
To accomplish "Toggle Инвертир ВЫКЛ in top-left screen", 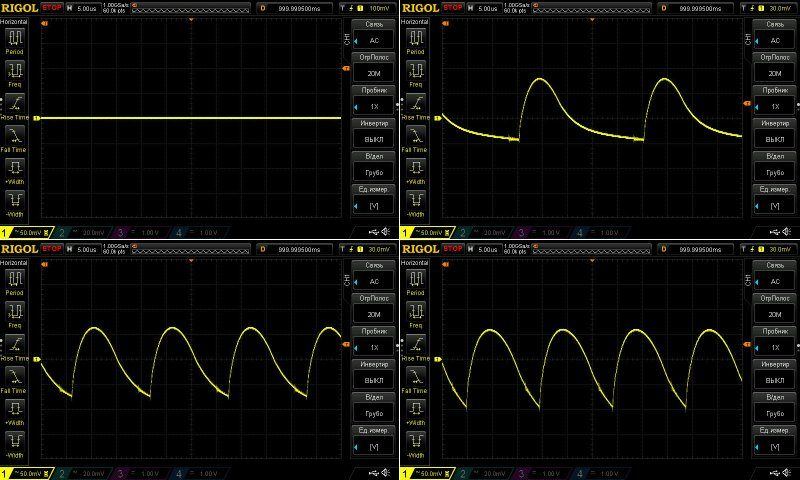I will (x=374, y=132).
